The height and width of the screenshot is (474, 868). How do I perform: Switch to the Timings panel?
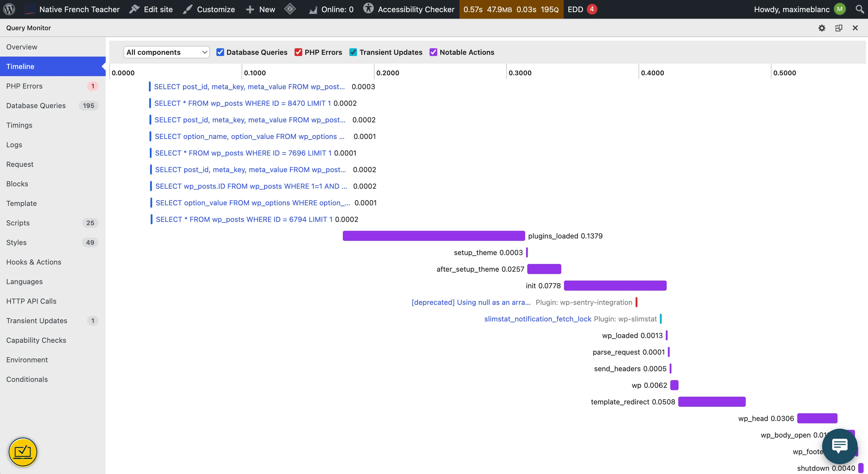[53, 125]
